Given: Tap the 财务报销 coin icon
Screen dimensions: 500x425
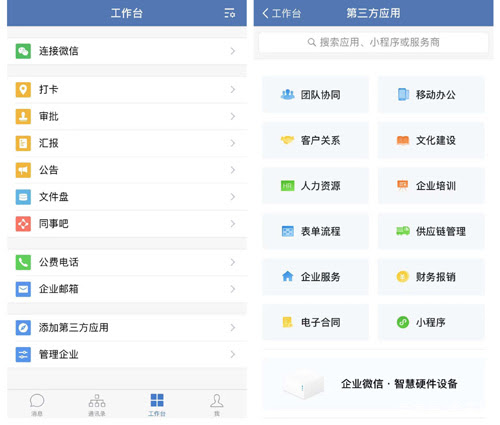Looking at the screenshot, I should [403, 277].
